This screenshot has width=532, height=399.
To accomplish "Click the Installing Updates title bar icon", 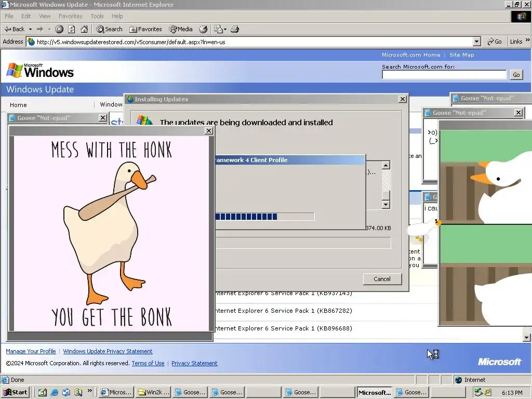I will (130, 99).
